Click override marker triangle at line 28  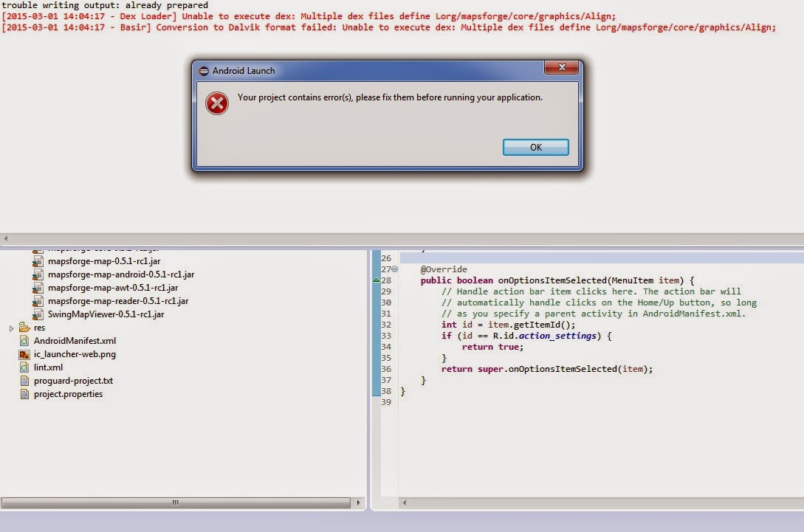pyautogui.click(x=377, y=280)
